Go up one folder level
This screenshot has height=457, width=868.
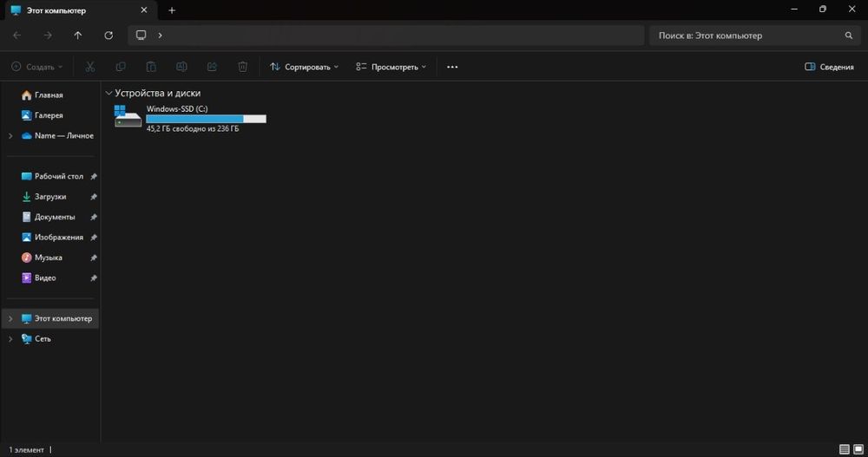click(78, 36)
